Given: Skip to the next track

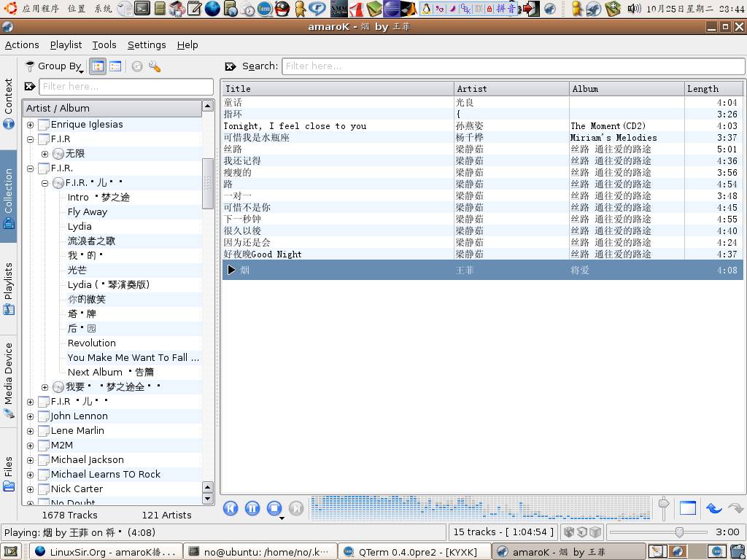Looking at the screenshot, I should [296, 508].
